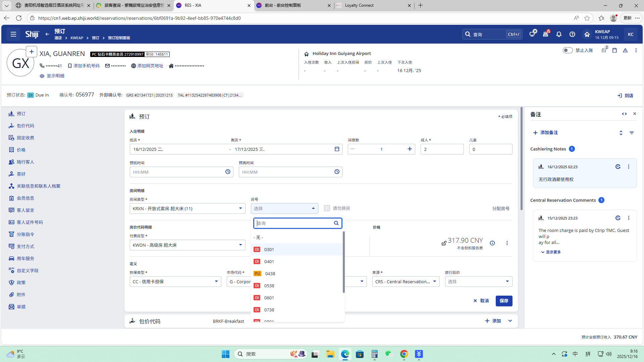Toggle the 禁止入账 switch
644x362 pixels.
[x=568, y=50]
